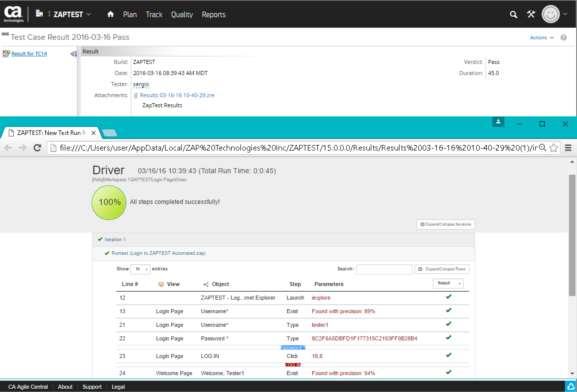This screenshot has width=577, height=392.
Task: Click inside the Search input field
Action: tap(384, 269)
